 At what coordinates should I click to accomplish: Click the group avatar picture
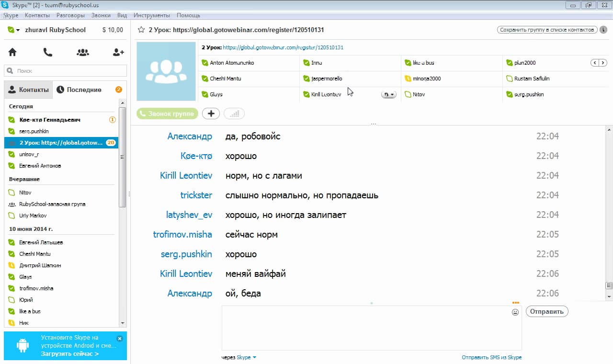166,71
